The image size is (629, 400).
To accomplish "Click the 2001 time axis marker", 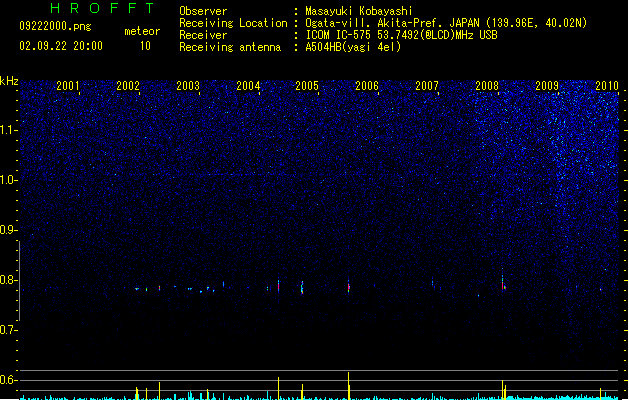I will point(68,86).
